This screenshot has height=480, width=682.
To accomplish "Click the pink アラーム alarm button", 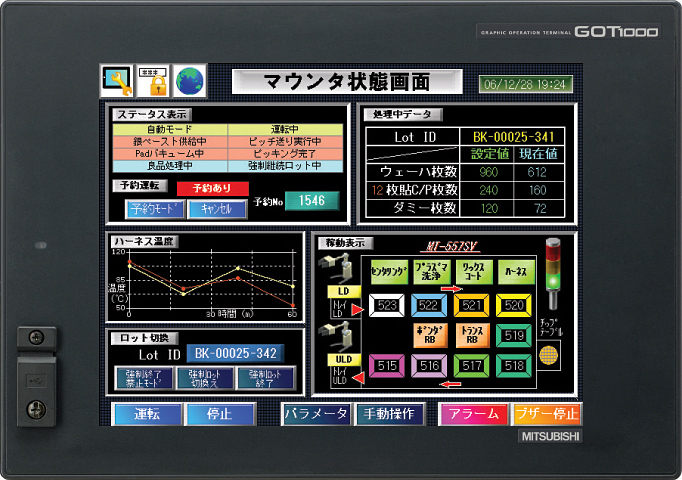I will 472,414.
